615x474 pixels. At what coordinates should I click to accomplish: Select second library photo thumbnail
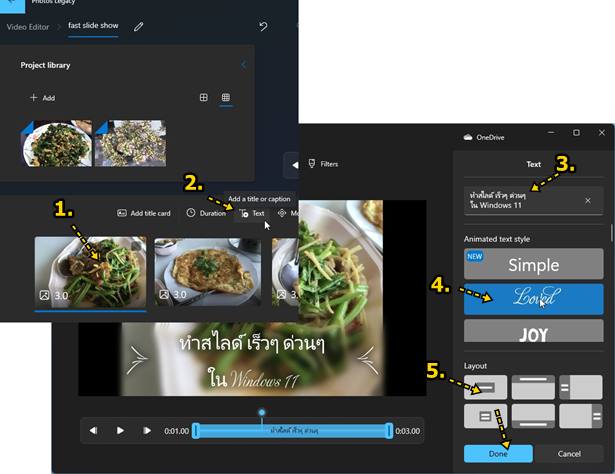click(130, 143)
